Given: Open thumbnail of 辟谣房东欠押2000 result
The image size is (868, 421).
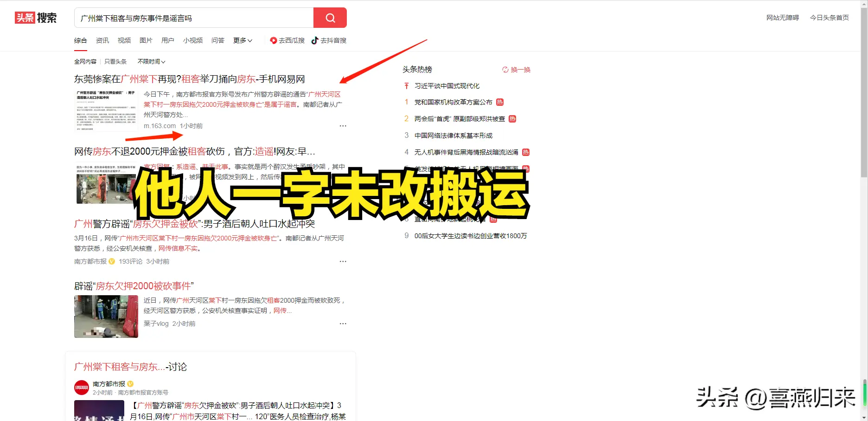Looking at the screenshot, I should pyautogui.click(x=106, y=317).
